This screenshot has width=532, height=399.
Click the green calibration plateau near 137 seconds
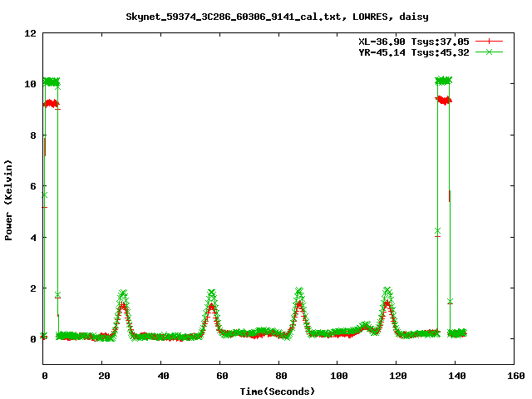(443, 81)
